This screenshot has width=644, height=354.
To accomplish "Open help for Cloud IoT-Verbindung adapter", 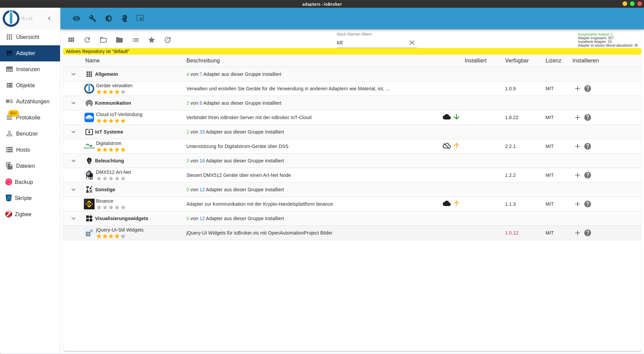I will pos(588,117).
